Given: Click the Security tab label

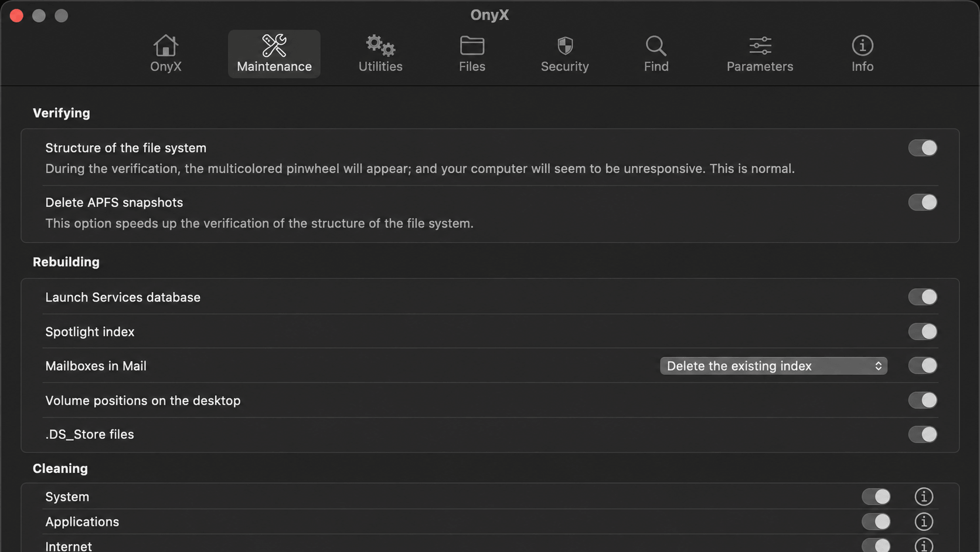Looking at the screenshot, I should [x=564, y=66].
